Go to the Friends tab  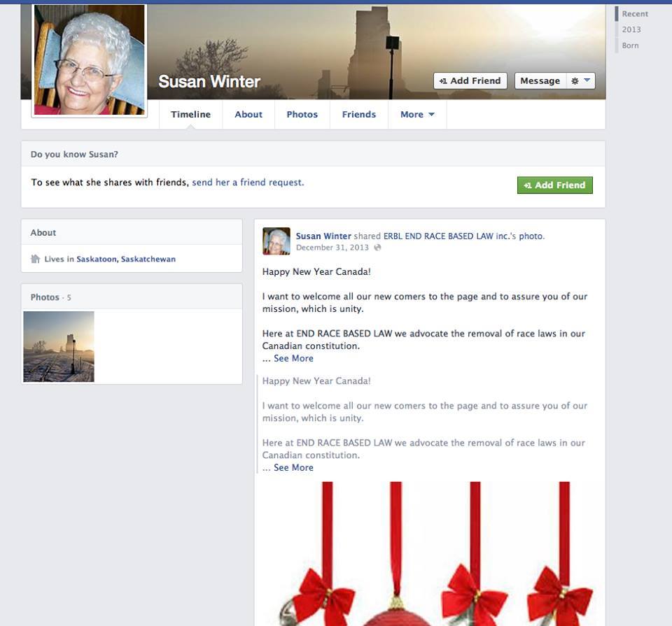(x=358, y=115)
